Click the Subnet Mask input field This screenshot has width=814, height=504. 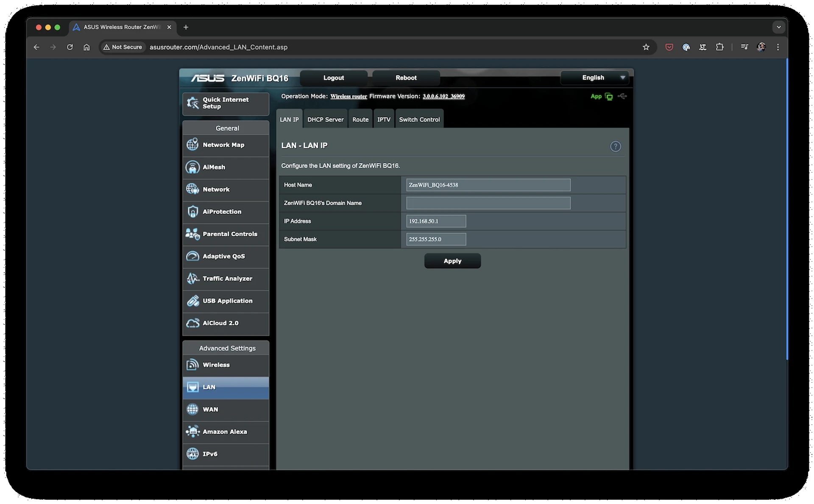point(436,239)
